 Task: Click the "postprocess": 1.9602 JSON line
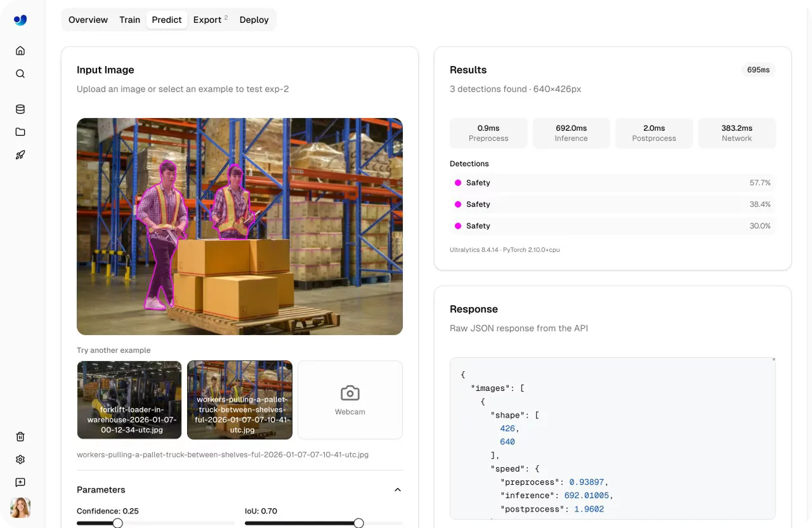pos(552,509)
